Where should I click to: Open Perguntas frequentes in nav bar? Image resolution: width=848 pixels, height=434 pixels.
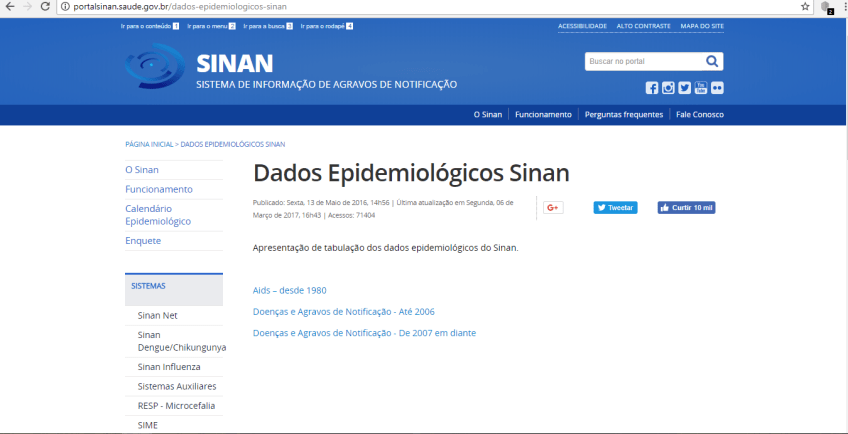click(623, 114)
